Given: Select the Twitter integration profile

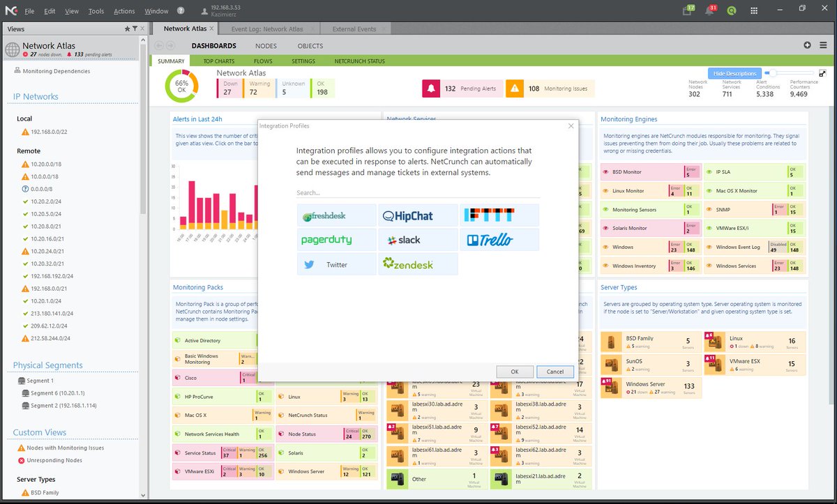Looking at the screenshot, I should tap(337, 264).
